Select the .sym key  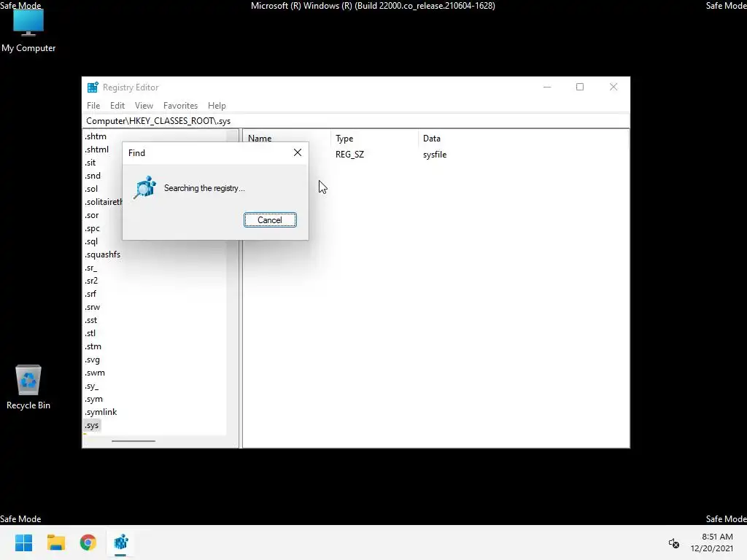(93, 399)
